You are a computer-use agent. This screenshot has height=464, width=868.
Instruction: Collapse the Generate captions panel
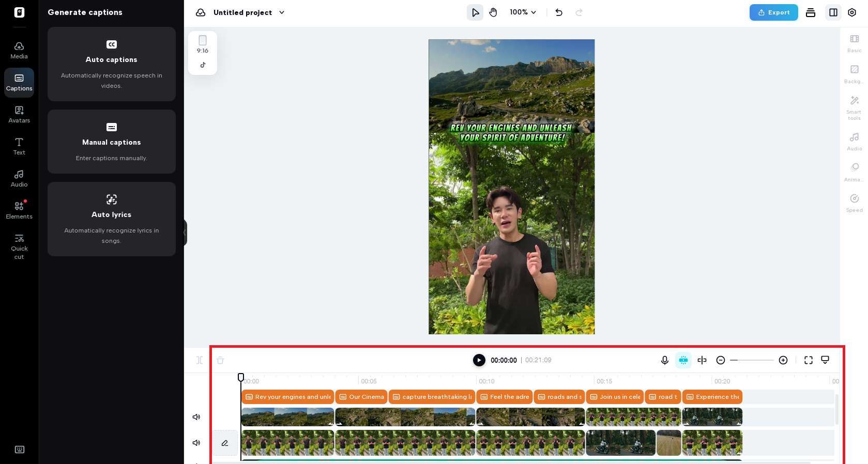click(185, 233)
